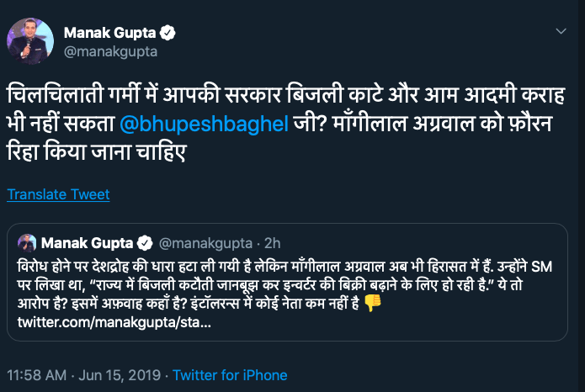Image resolution: width=585 pixels, height=392 pixels.
Task: Click the 2h timestamp on the quoted tweet
Action: [x=272, y=243]
